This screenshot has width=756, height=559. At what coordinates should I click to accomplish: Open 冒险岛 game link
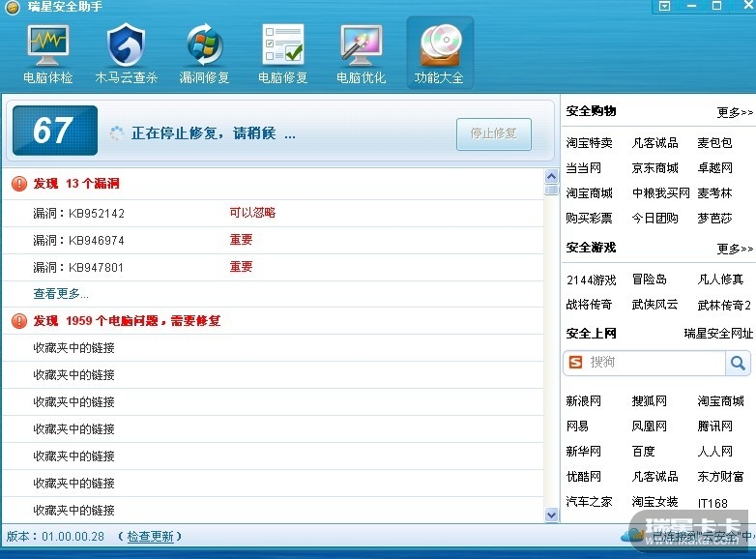[649, 279]
